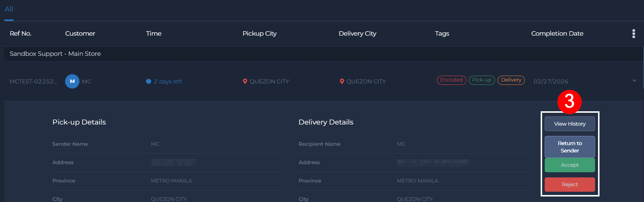Sort by Completion Date column header
Viewport: 644px width, 202px height.
pyautogui.click(x=557, y=33)
